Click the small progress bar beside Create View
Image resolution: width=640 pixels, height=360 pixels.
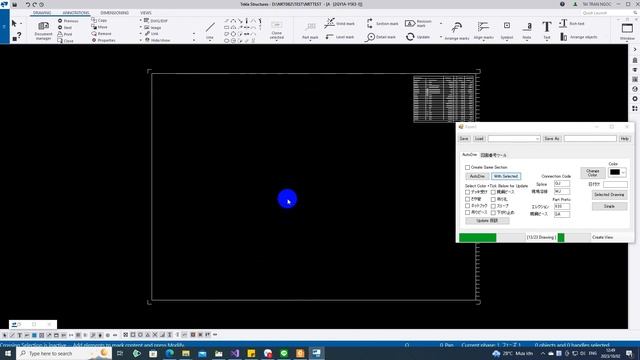pos(574,238)
